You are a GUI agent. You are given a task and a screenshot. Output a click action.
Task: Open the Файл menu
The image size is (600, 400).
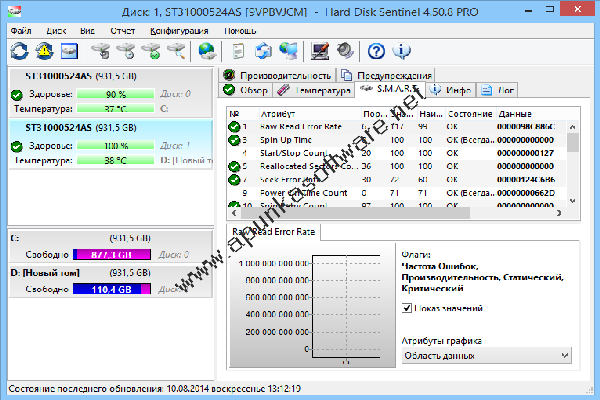click(21, 31)
